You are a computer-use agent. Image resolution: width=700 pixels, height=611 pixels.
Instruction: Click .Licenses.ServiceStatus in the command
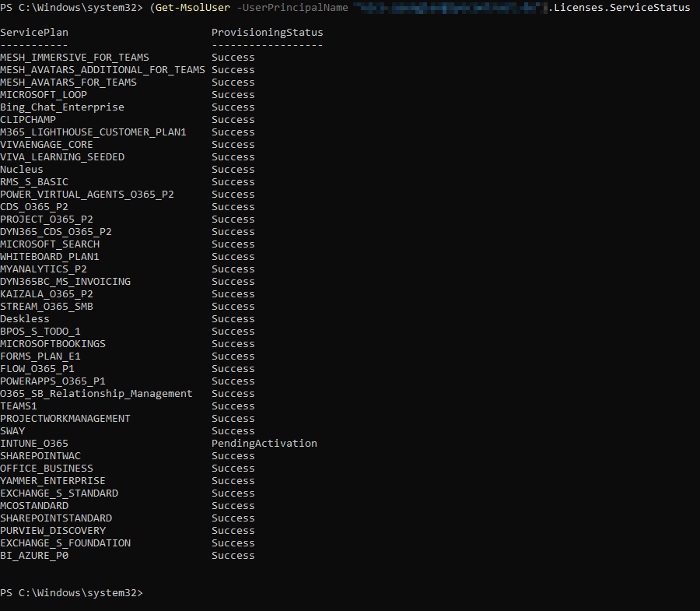click(619, 8)
